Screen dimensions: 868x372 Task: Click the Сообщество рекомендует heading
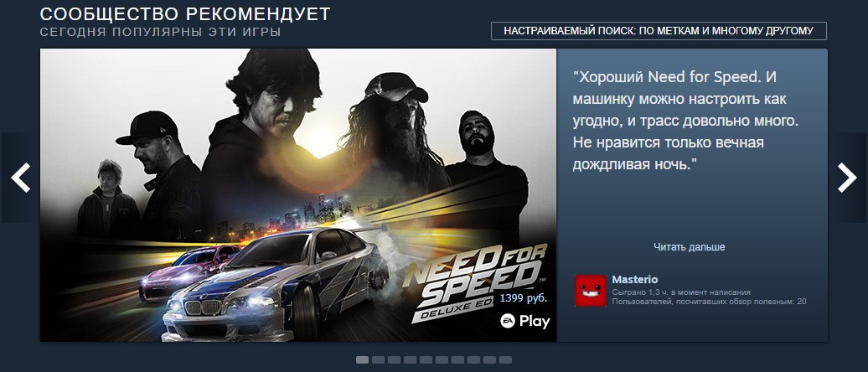point(185,14)
